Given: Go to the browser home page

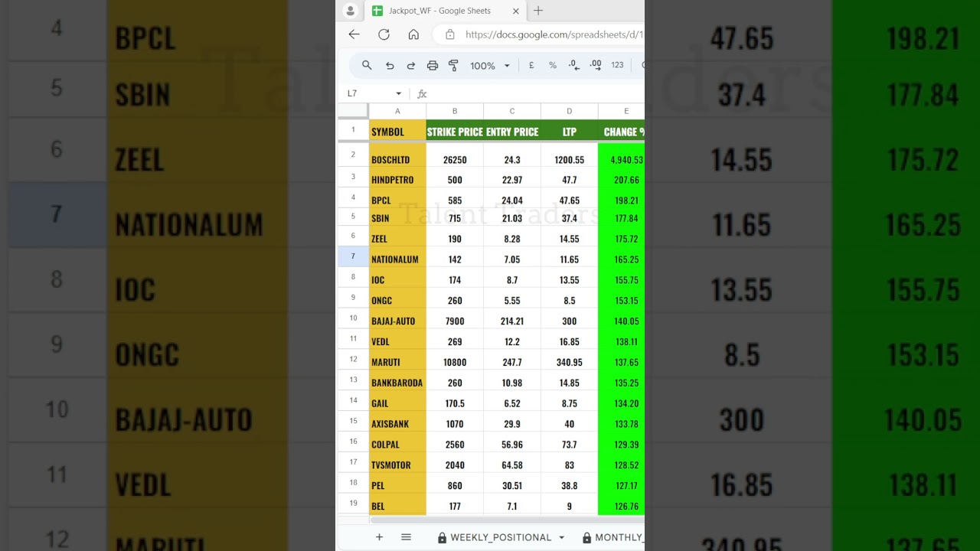Looking at the screenshot, I should click(x=413, y=34).
